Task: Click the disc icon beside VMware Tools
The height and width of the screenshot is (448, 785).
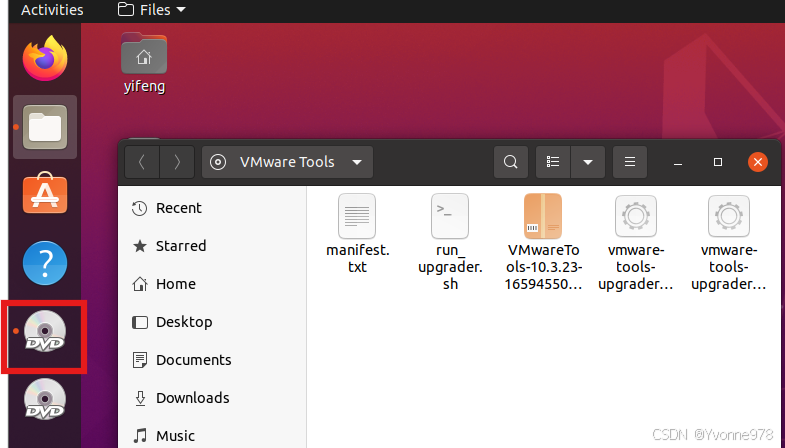Action: 218,162
